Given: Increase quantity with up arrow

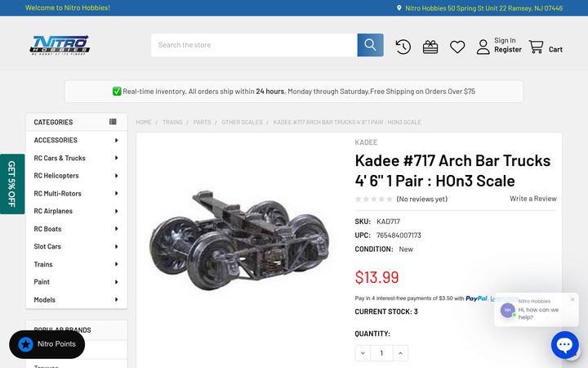Looking at the screenshot, I should coord(400,353).
